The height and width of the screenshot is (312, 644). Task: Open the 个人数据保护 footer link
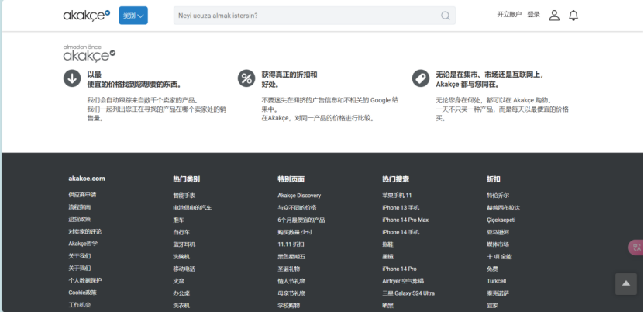point(85,281)
